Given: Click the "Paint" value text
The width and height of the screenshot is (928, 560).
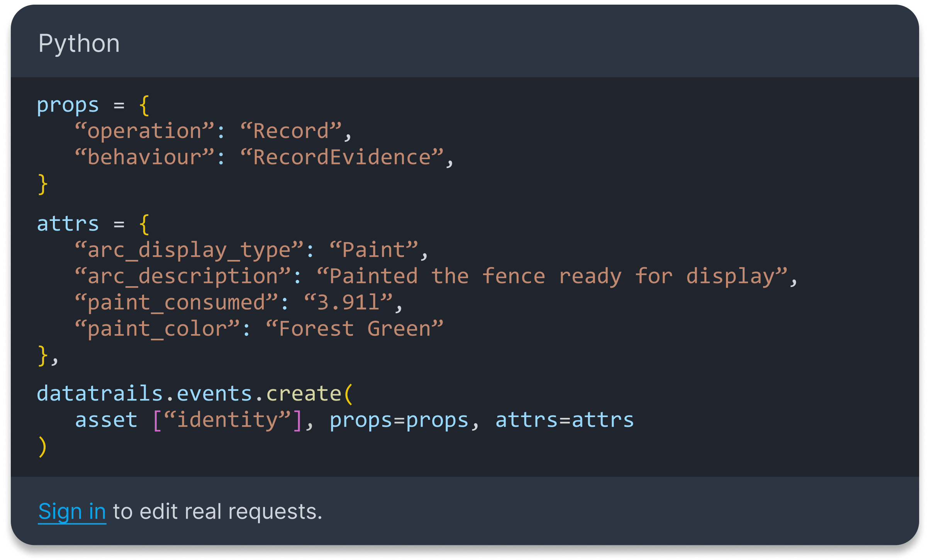Looking at the screenshot, I should click(374, 250).
